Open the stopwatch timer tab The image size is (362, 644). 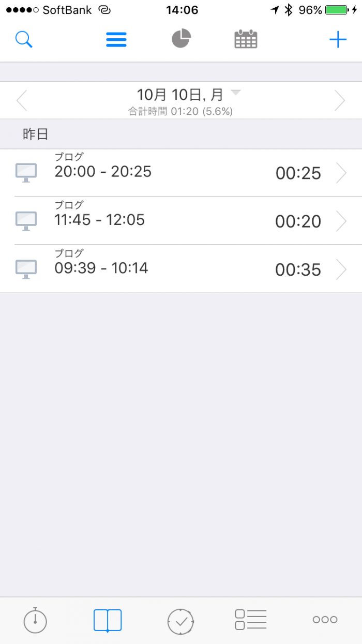35,620
